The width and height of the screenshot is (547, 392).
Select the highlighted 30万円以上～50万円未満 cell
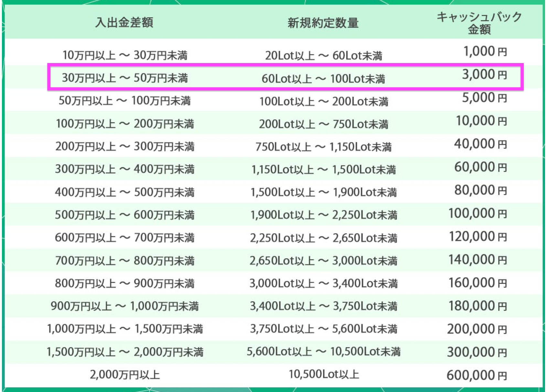[x=125, y=78]
